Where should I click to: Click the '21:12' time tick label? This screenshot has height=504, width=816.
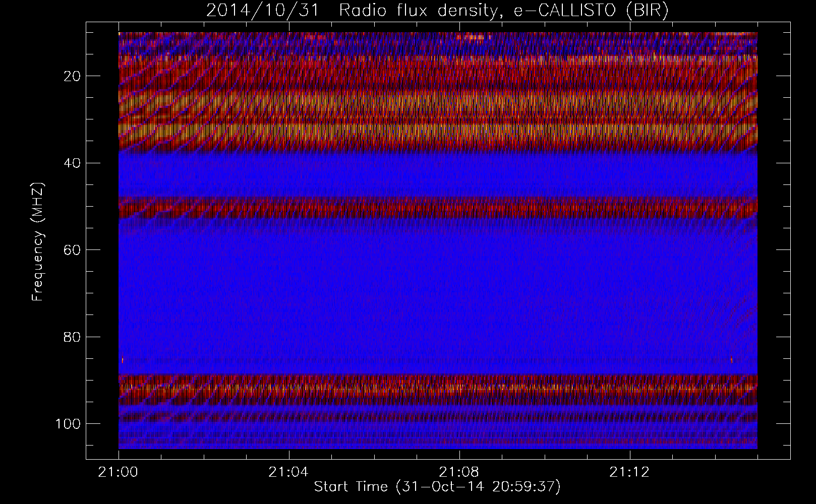[x=630, y=473]
